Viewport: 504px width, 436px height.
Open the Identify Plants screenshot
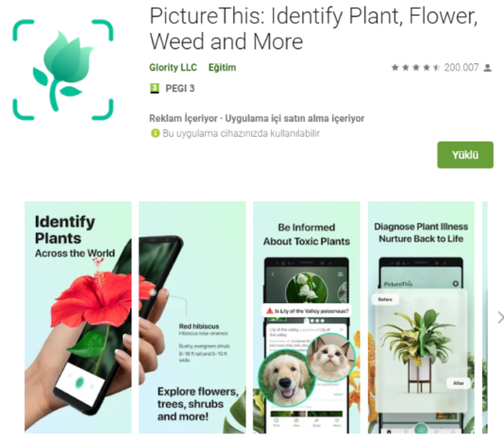[x=78, y=317]
